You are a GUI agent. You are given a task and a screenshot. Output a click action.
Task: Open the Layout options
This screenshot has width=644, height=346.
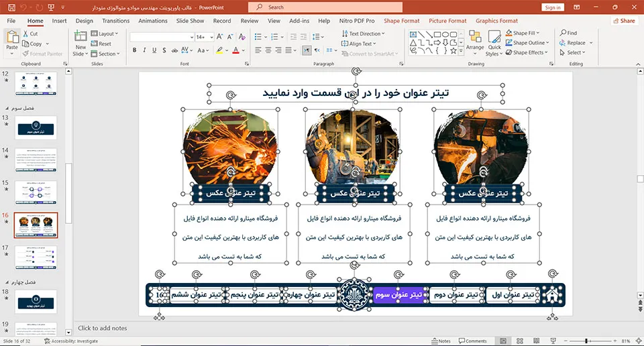pyautogui.click(x=105, y=34)
